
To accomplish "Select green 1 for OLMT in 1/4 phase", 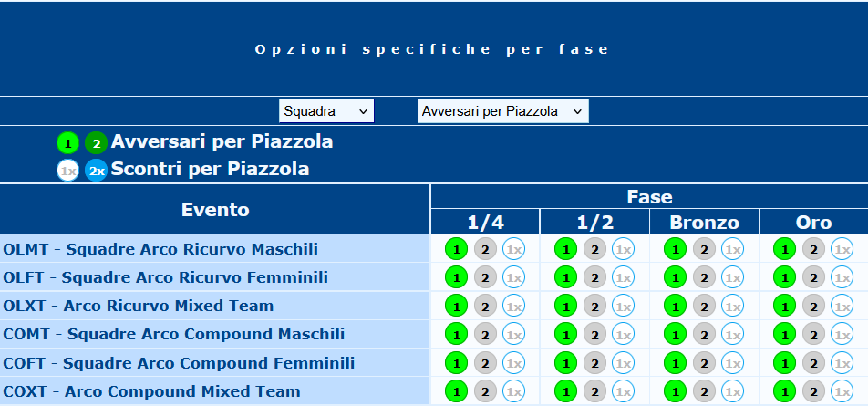I will 456,249.
